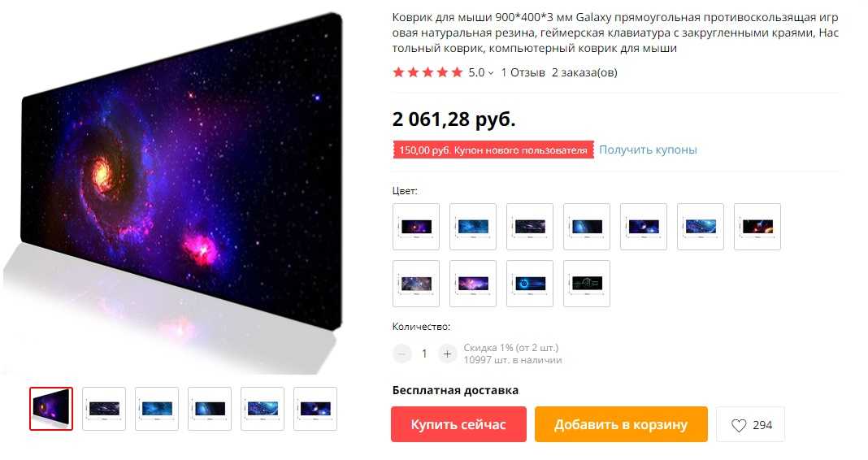The width and height of the screenshot is (868, 460).
Task: Open the second gallery thumbnail below the main image
Action: [x=104, y=409]
